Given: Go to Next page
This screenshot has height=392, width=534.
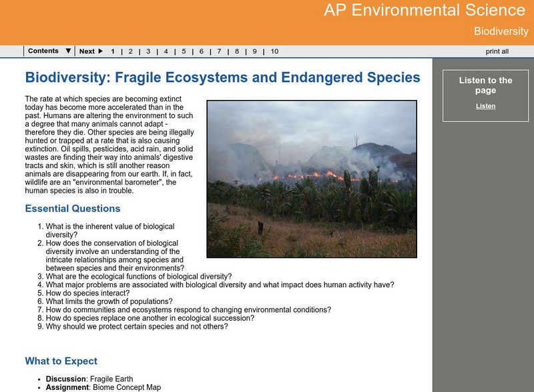Looking at the screenshot, I should [87, 51].
